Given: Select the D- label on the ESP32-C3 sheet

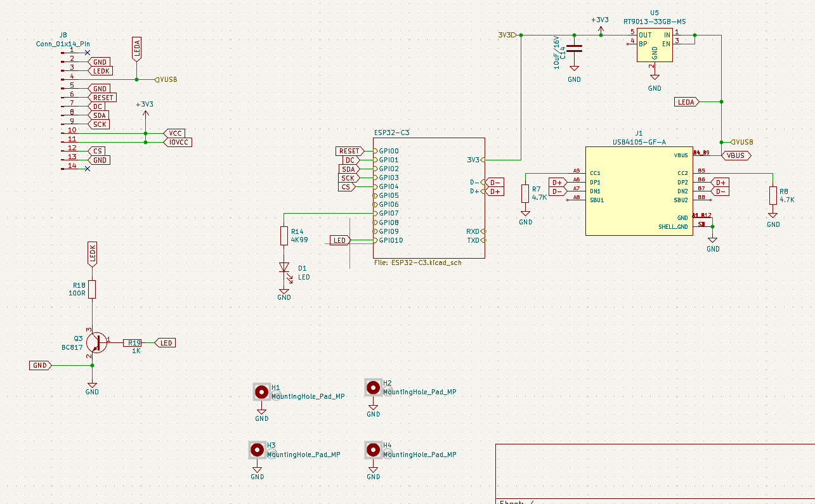Looking at the screenshot, I should click(x=494, y=183).
